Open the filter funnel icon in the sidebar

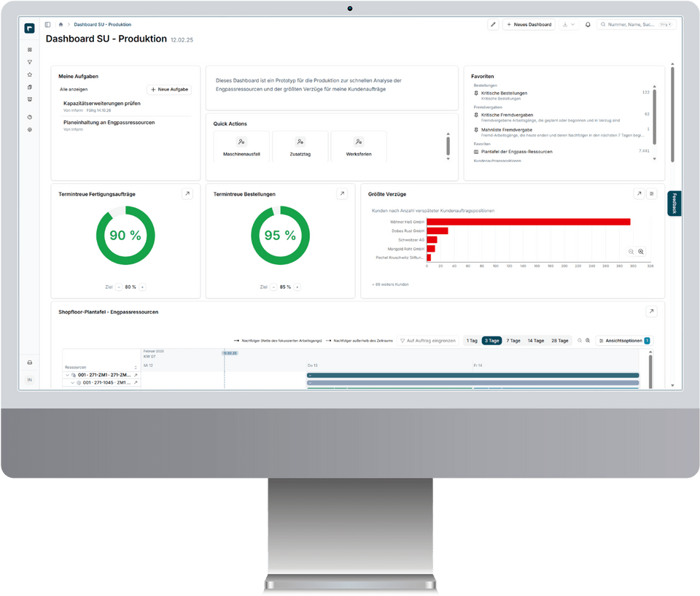[29, 62]
